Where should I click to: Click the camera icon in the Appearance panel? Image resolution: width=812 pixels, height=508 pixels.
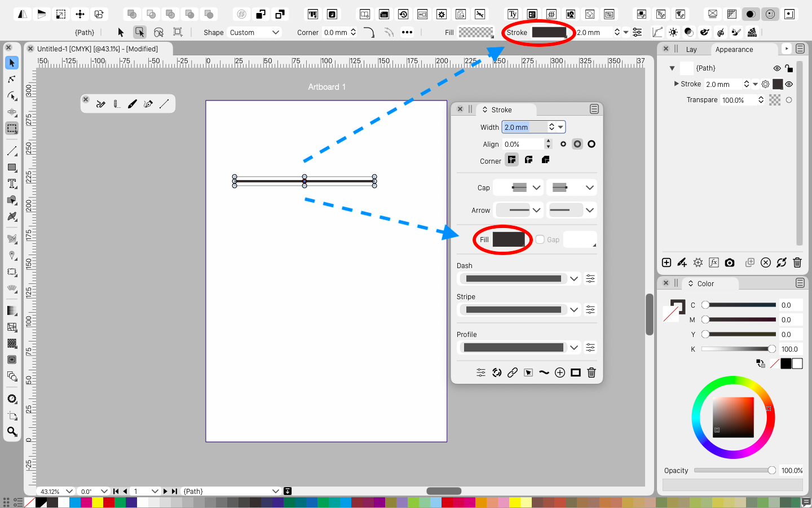[x=730, y=262]
